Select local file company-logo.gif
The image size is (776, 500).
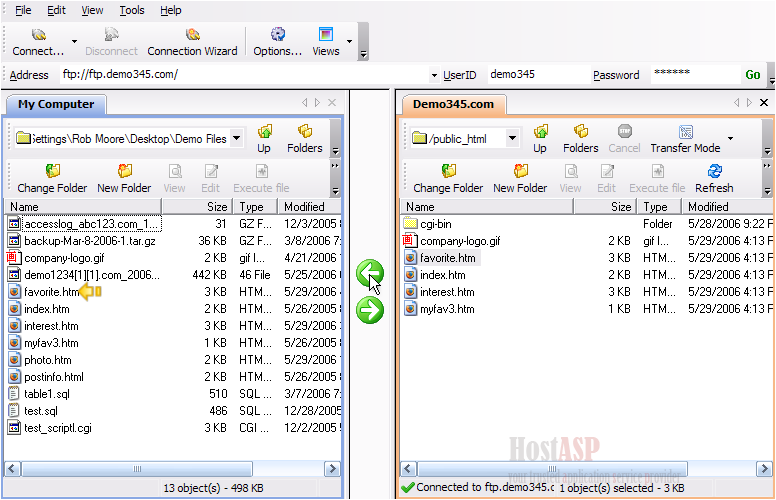(64, 258)
